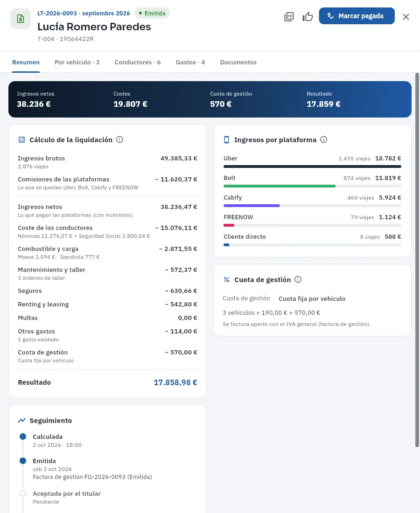Click the Mantenimiento y taller row label
This screenshot has width=420, height=513.
[51, 270]
